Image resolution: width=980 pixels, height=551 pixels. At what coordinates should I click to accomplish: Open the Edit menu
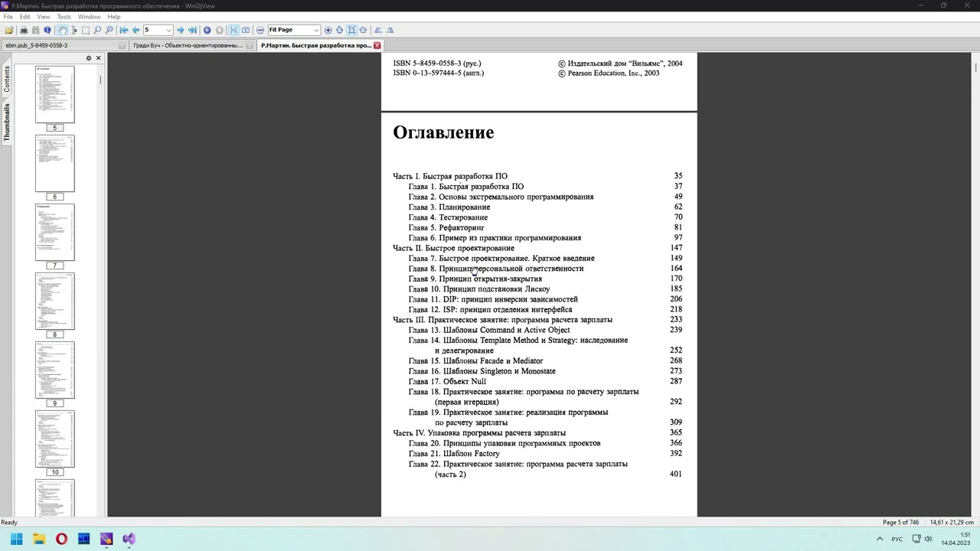[x=25, y=17]
